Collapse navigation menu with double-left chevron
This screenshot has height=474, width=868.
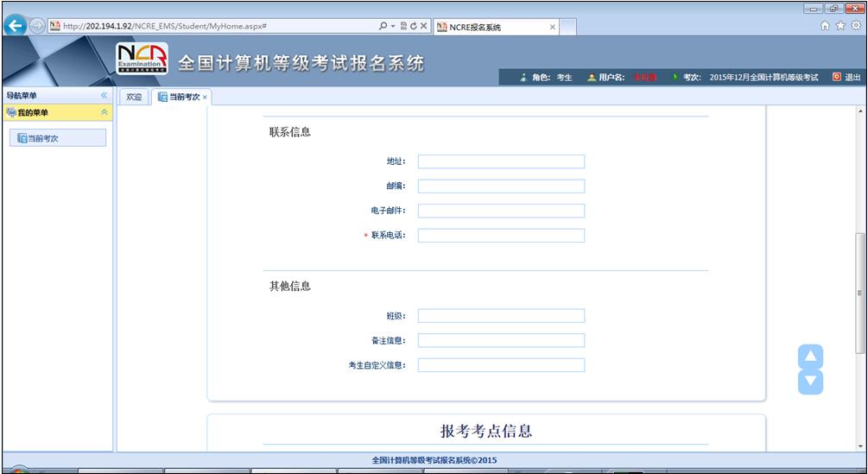pos(104,96)
